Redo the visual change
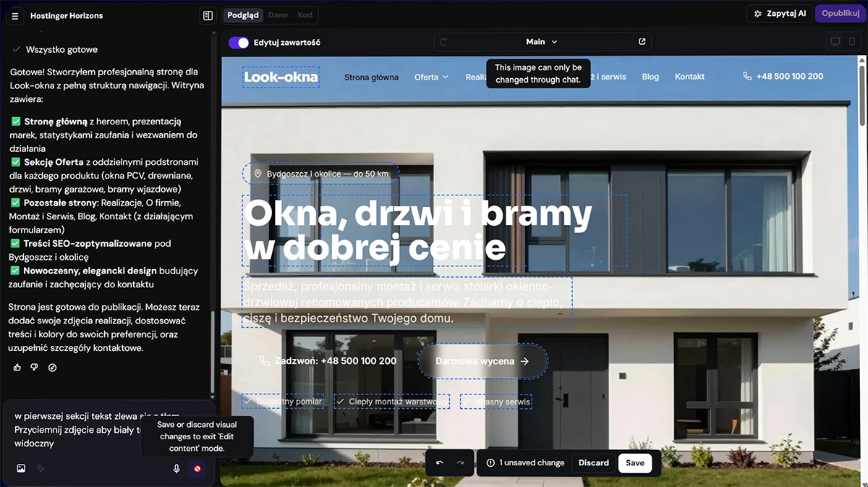 coord(460,463)
